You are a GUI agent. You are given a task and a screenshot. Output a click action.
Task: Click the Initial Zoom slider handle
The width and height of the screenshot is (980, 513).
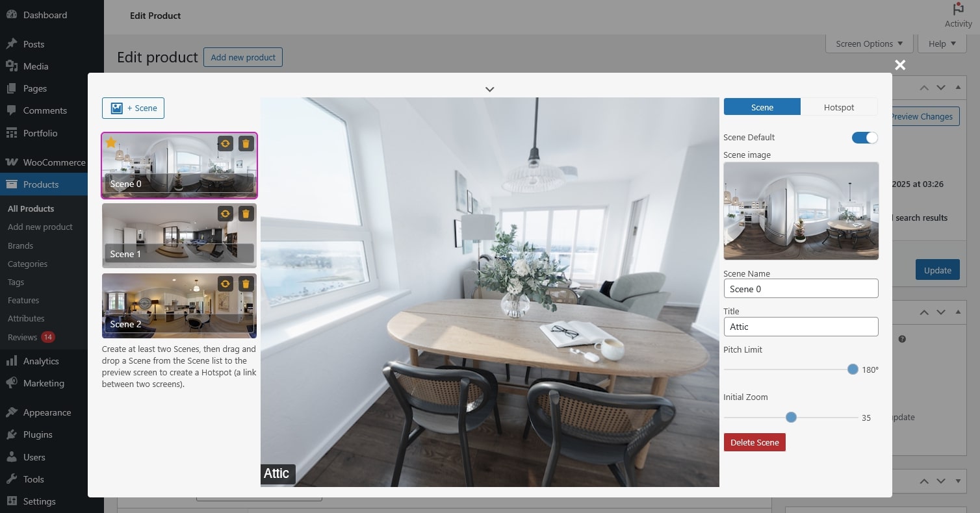tap(791, 418)
